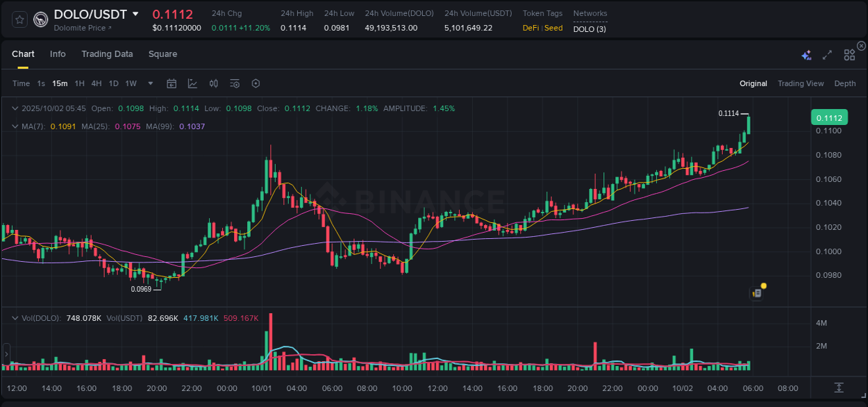This screenshot has width=868, height=407.
Task: Open the calendar date-jump tool
Action: coord(172,83)
